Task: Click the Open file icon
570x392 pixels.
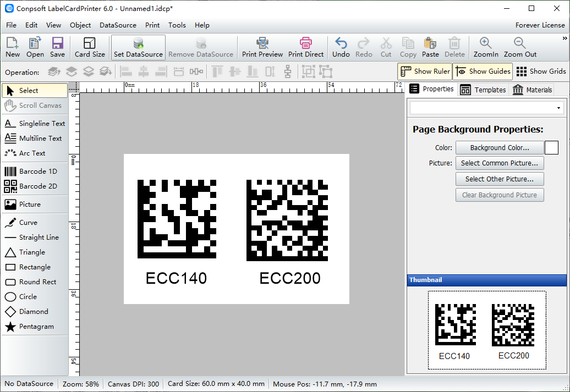Action: [35, 47]
